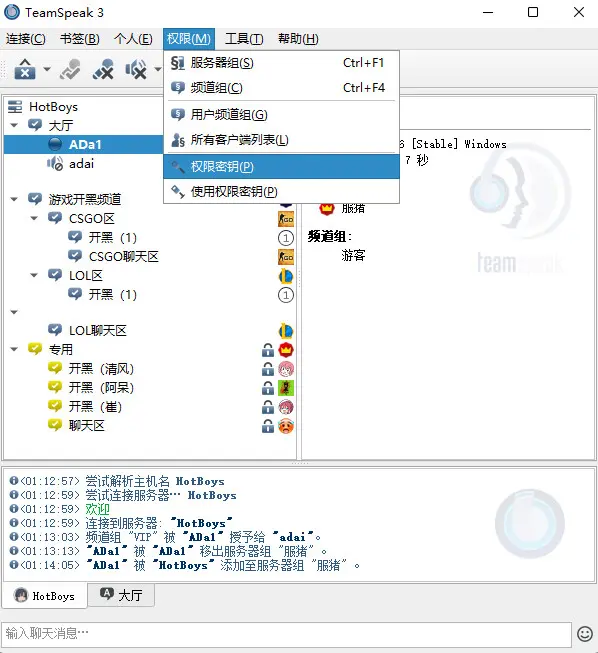Toggle the away status toolbar icon

click(x=70, y=69)
